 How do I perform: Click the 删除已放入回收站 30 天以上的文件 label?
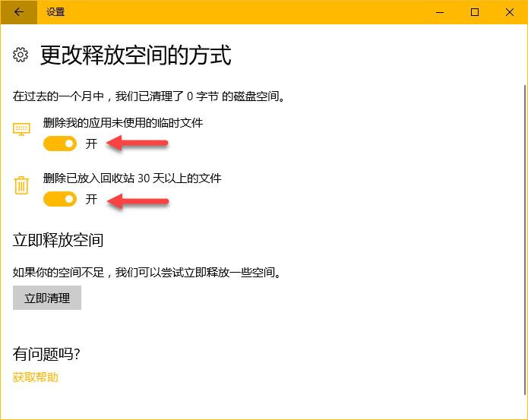[x=132, y=178]
